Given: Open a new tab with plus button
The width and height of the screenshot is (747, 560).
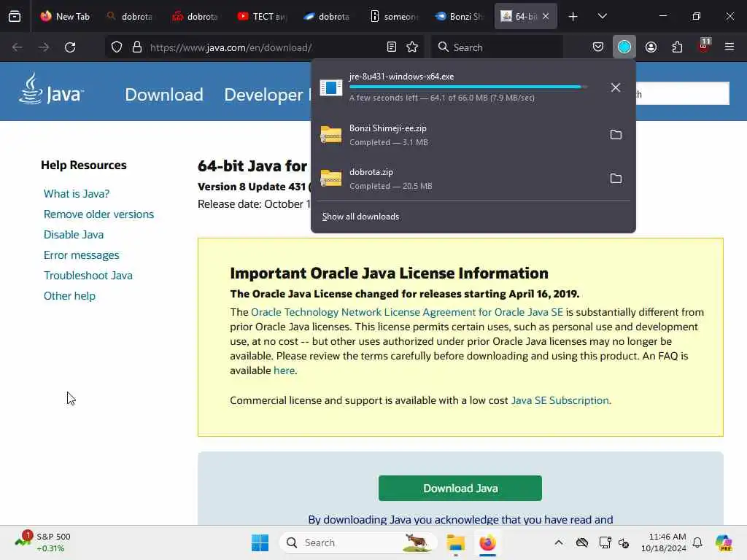Looking at the screenshot, I should (x=573, y=17).
